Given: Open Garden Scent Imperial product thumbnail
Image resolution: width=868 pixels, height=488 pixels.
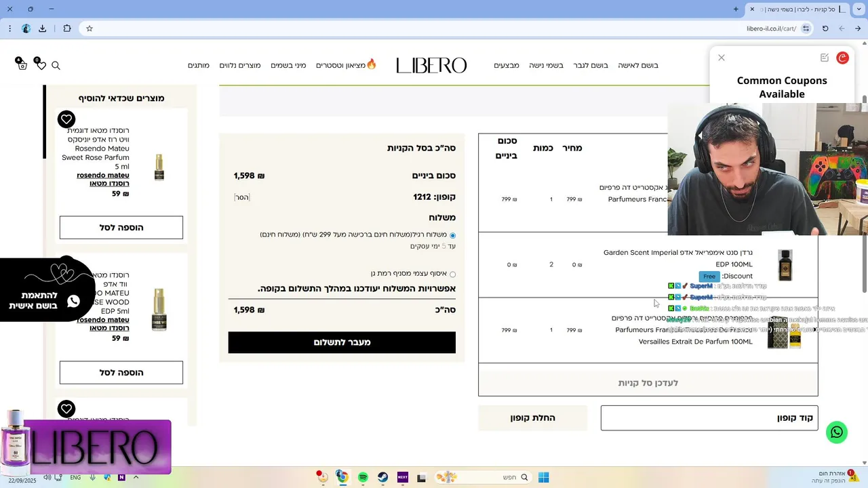Looking at the screenshot, I should (x=785, y=265).
